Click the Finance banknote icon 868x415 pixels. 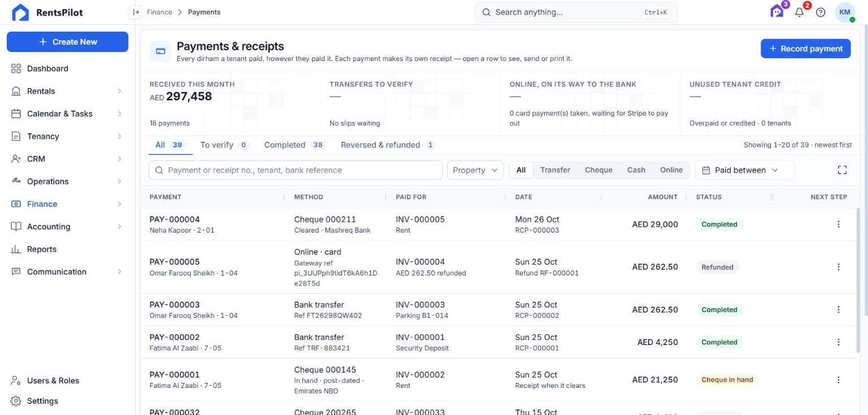16,204
